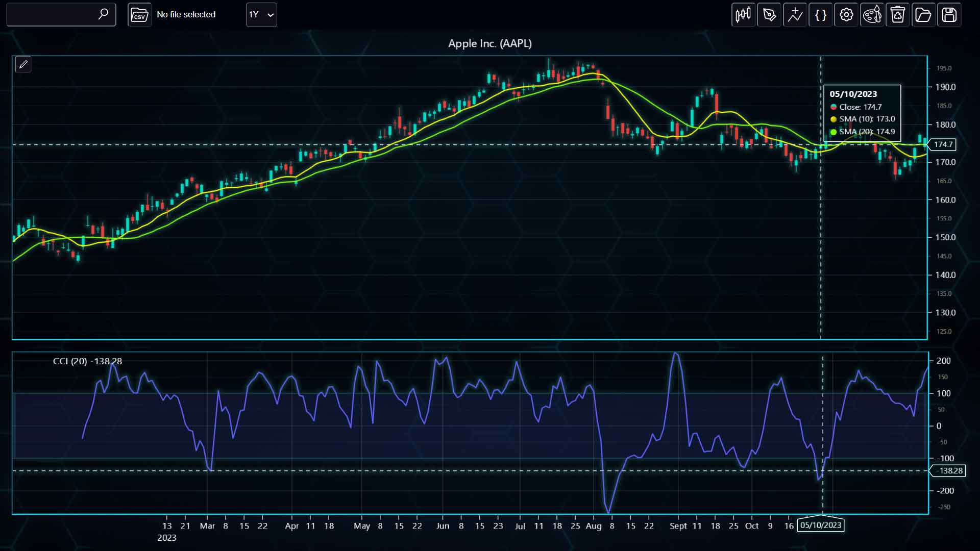Focus the symbol search field
Screen dimensions: 980x551
(61, 15)
